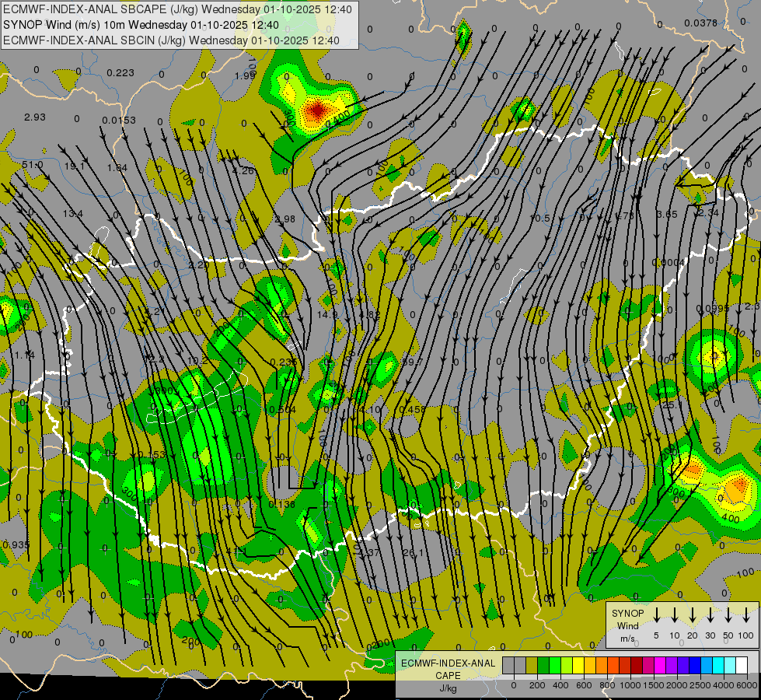
Task: Click the red CAPE maximum hotspot on map
Action: tap(316, 110)
